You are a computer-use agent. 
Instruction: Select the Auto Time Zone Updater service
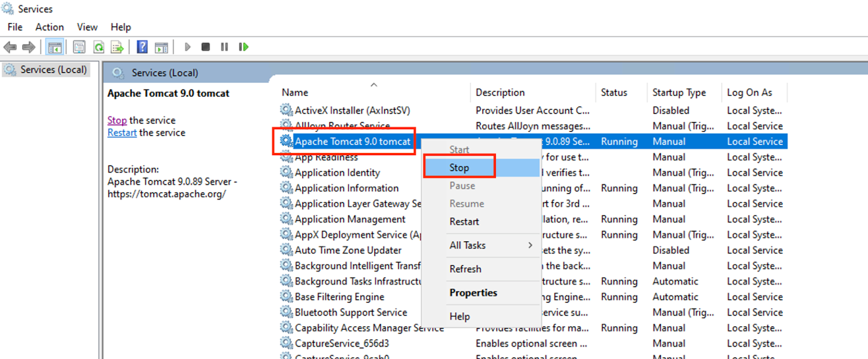click(348, 250)
